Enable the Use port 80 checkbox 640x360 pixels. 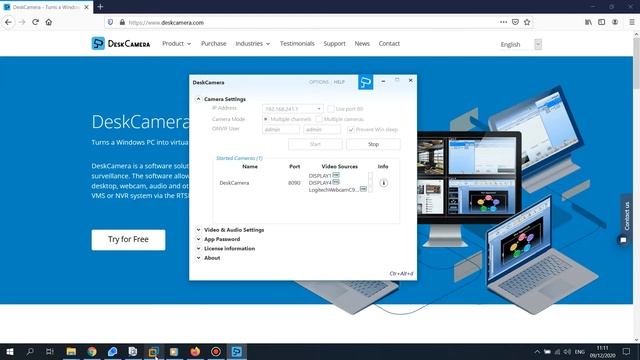(331, 109)
